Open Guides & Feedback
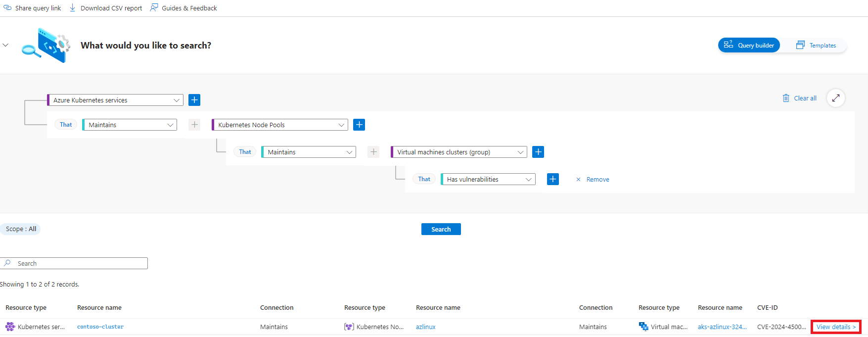This screenshot has height=337, width=868. coord(183,8)
